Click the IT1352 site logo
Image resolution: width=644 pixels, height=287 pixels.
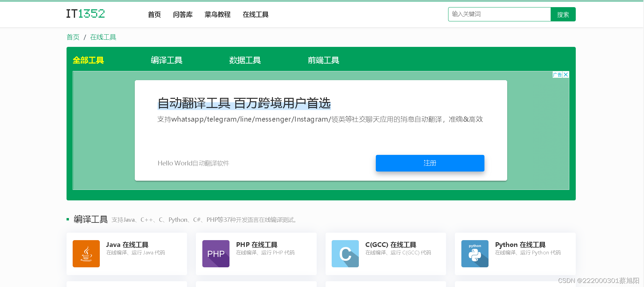(86, 14)
